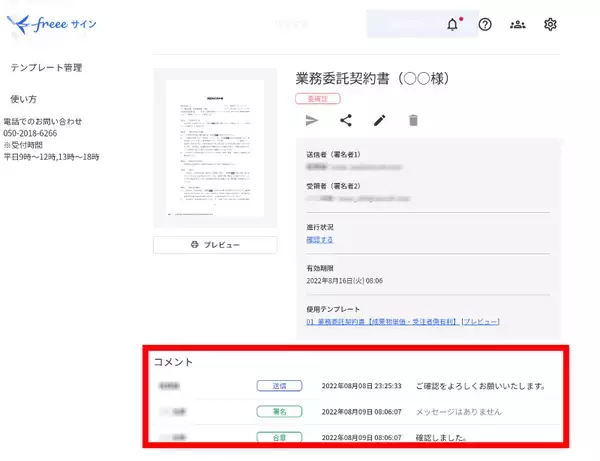This screenshot has height=461, width=600.
Task: Open 使い方 in the sidebar
Action: (x=24, y=99)
